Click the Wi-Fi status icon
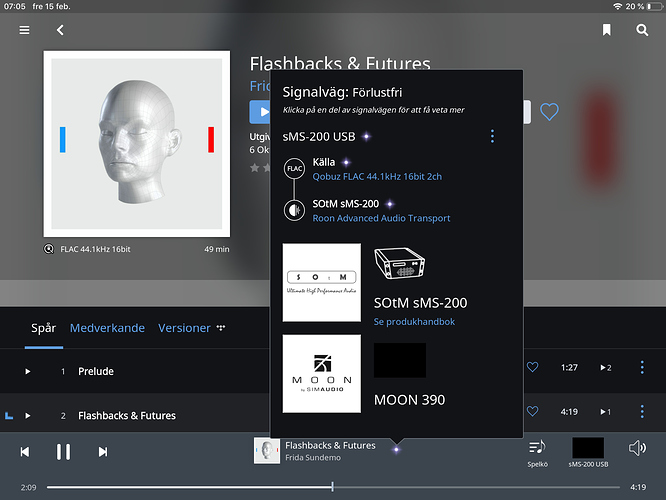 click(617, 6)
